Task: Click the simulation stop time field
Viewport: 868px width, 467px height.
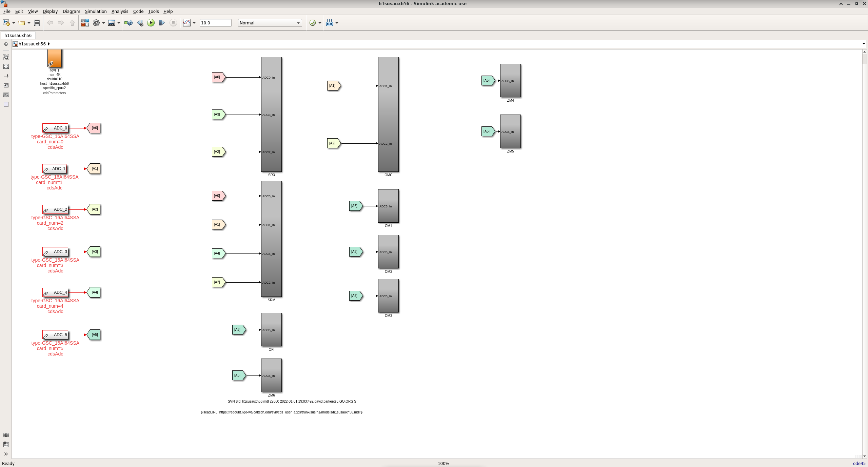Action: (x=215, y=23)
